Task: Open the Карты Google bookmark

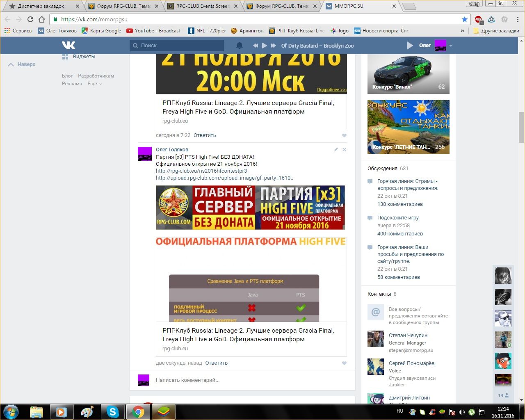Action: [101, 31]
